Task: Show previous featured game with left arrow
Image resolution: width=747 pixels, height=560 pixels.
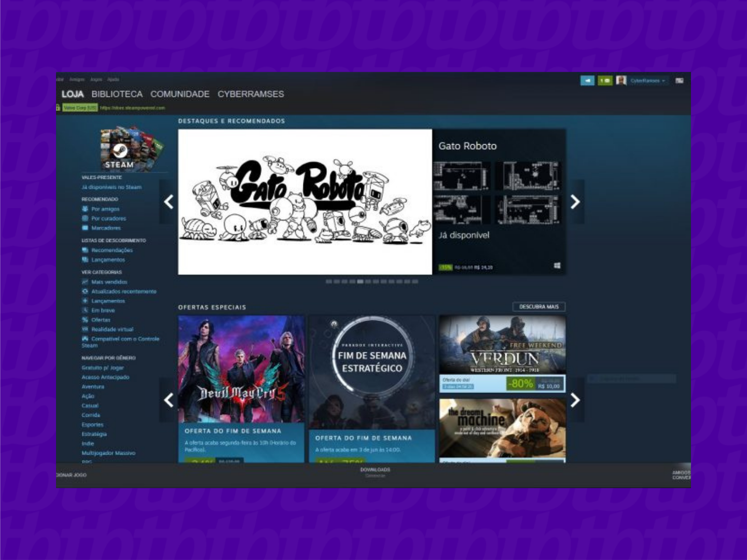Action: click(168, 202)
